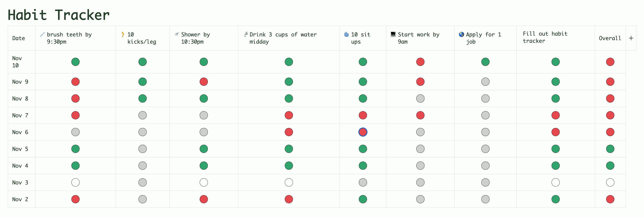Screen dimensions: 644x217
Task: Toggle Nov 8 Start work by 9am circle
Action: [x=420, y=99]
